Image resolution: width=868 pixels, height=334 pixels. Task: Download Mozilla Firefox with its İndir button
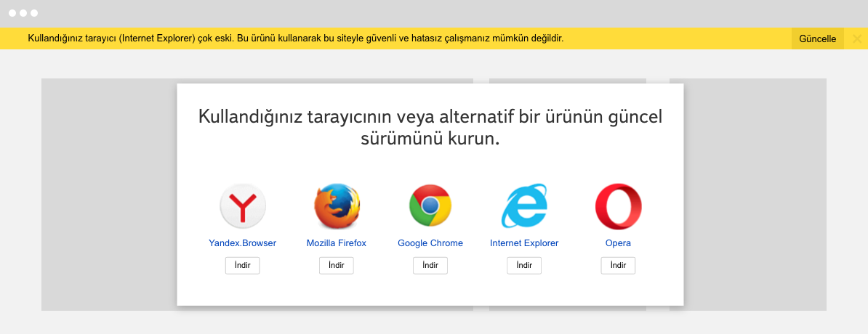pyautogui.click(x=337, y=266)
